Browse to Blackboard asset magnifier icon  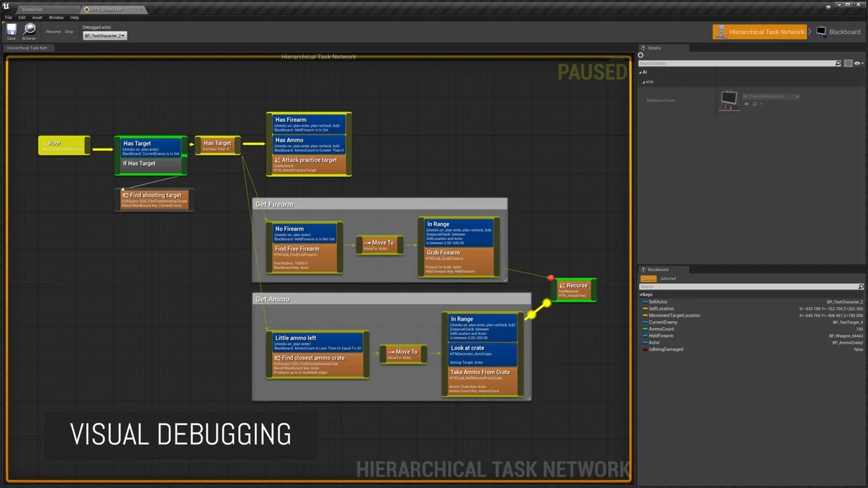coord(755,104)
